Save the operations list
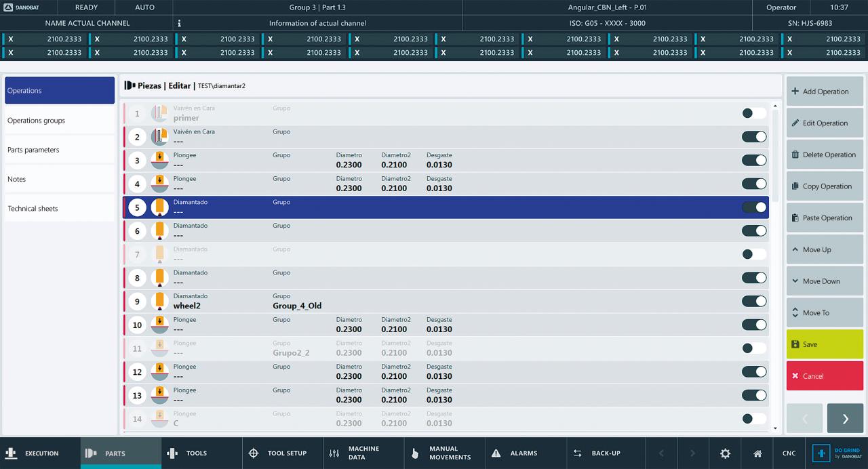This screenshot has width=868, height=469. pyautogui.click(x=825, y=344)
